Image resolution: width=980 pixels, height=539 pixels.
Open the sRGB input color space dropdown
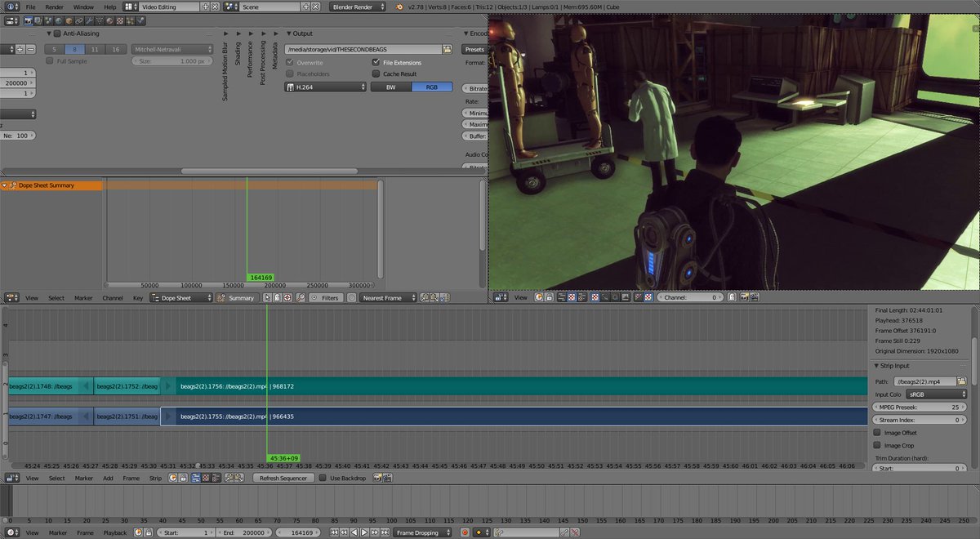936,394
